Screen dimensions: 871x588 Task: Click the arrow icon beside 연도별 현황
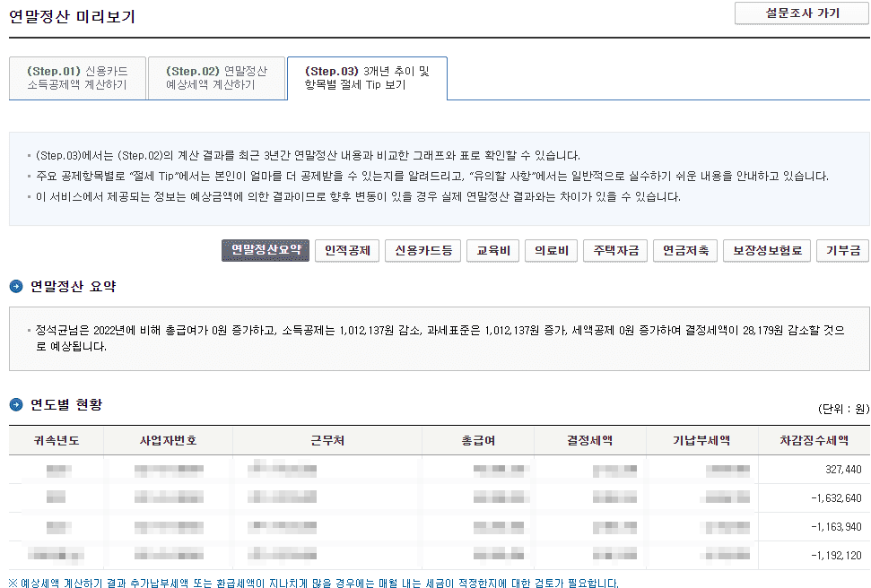click(x=16, y=405)
